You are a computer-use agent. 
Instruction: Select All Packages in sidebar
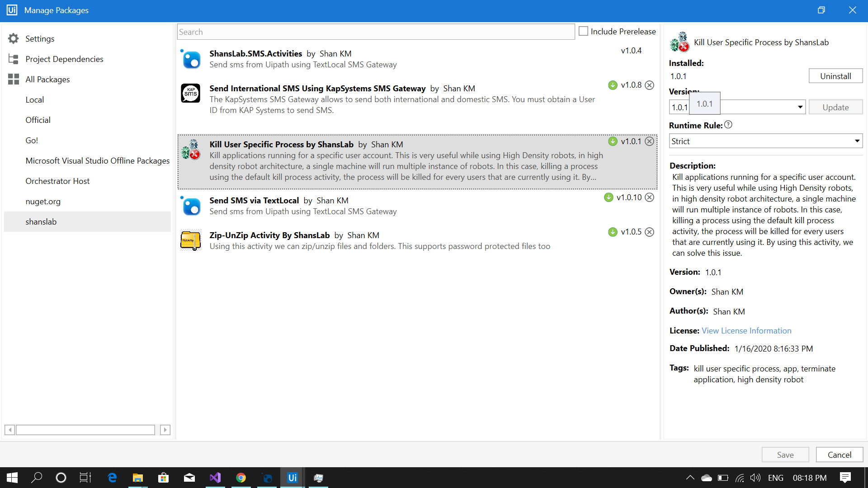47,80
